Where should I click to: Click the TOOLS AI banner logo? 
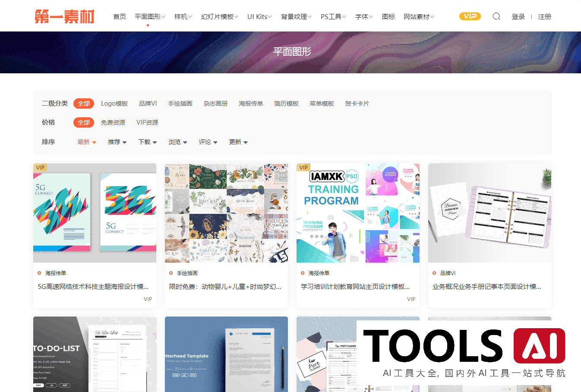tap(464, 351)
